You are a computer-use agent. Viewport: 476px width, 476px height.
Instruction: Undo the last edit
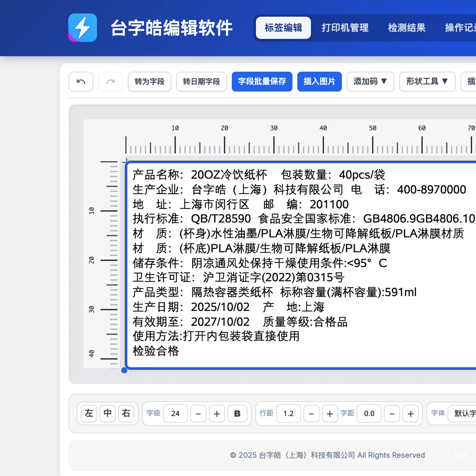coord(81,82)
